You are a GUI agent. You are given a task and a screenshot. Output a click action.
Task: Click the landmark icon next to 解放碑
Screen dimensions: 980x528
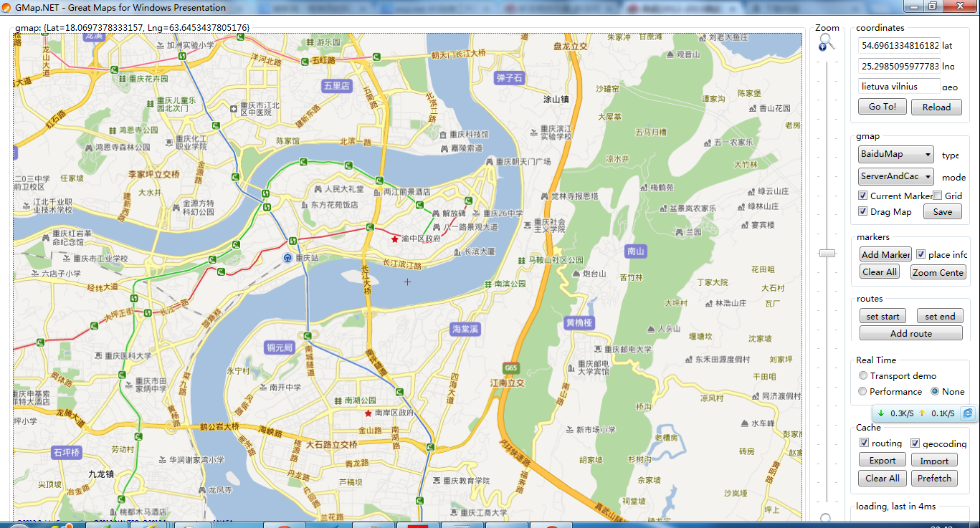tap(436, 213)
